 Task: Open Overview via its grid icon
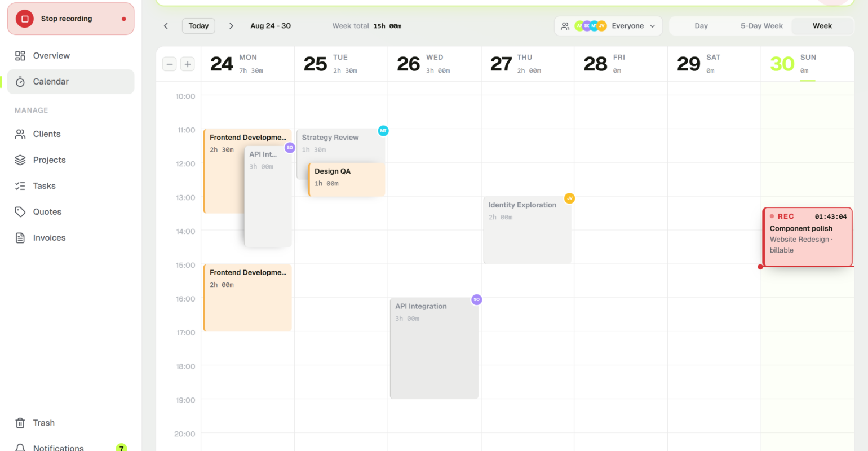(20, 56)
